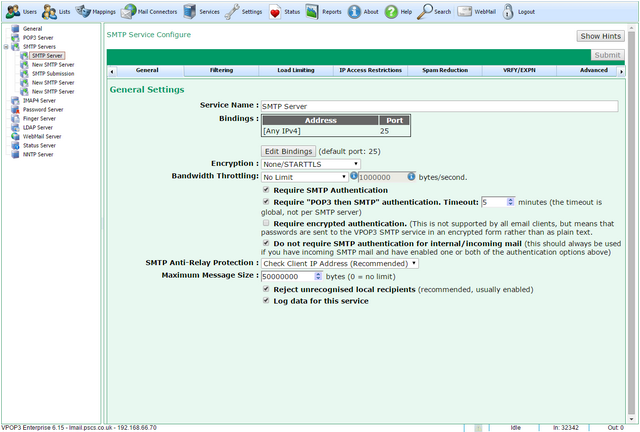The width and height of the screenshot is (640, 432).
Task: Switch to the Load Limiting tab
Action: click(296, 70)
